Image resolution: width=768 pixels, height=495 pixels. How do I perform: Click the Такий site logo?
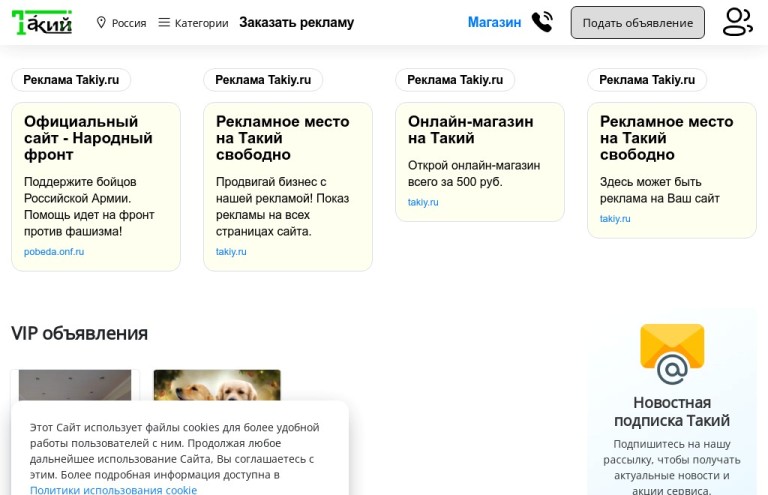click(x=42, y=23)
